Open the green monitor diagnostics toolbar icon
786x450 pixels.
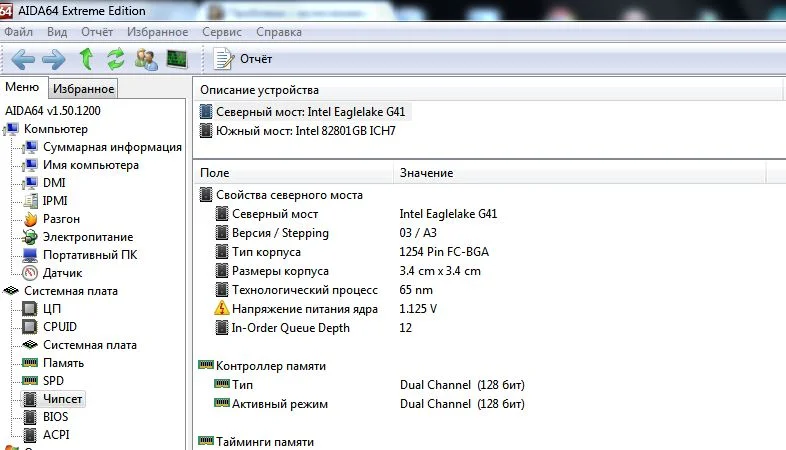pyautogui.click(x=176, y=59)
